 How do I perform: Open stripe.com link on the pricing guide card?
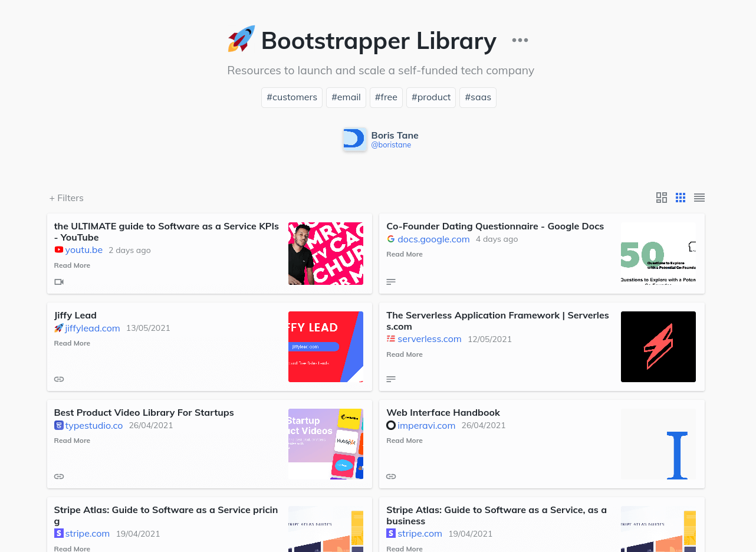pyautogui.click(x=87, y=533)
